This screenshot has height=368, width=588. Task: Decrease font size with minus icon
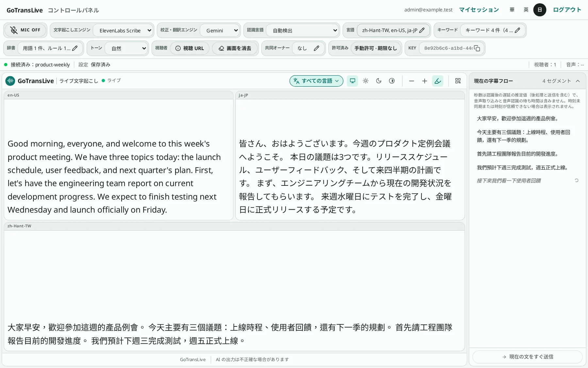pos(412,81)
